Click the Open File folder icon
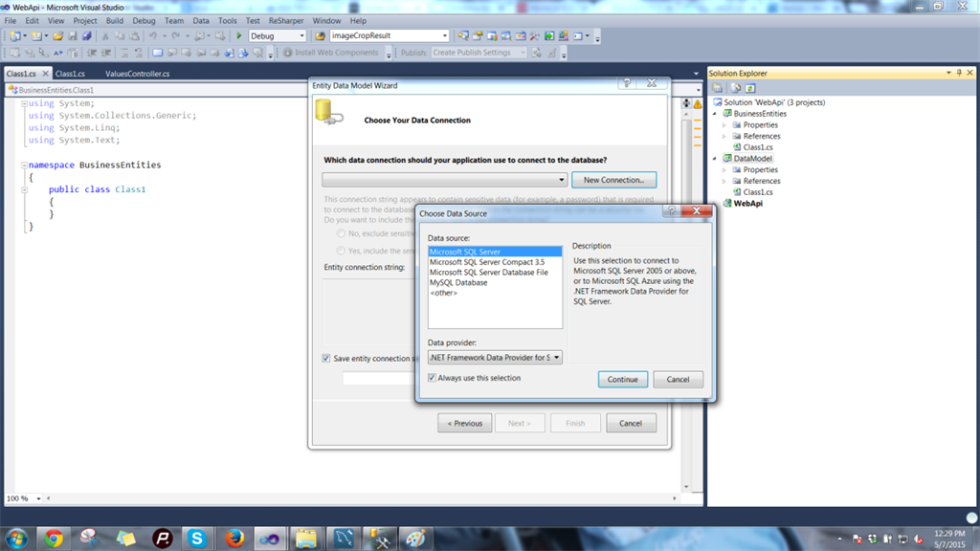 tap(58, 36)
